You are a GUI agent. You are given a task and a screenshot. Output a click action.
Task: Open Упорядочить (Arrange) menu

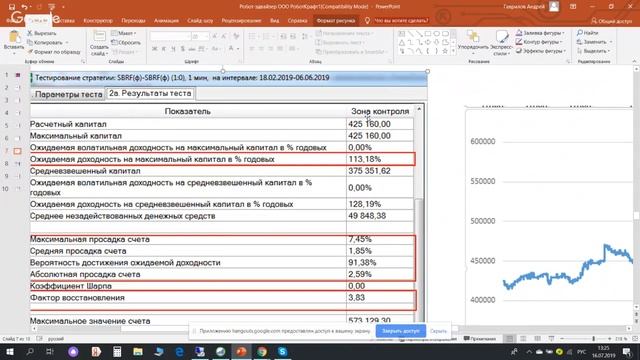tap(473, 42)
